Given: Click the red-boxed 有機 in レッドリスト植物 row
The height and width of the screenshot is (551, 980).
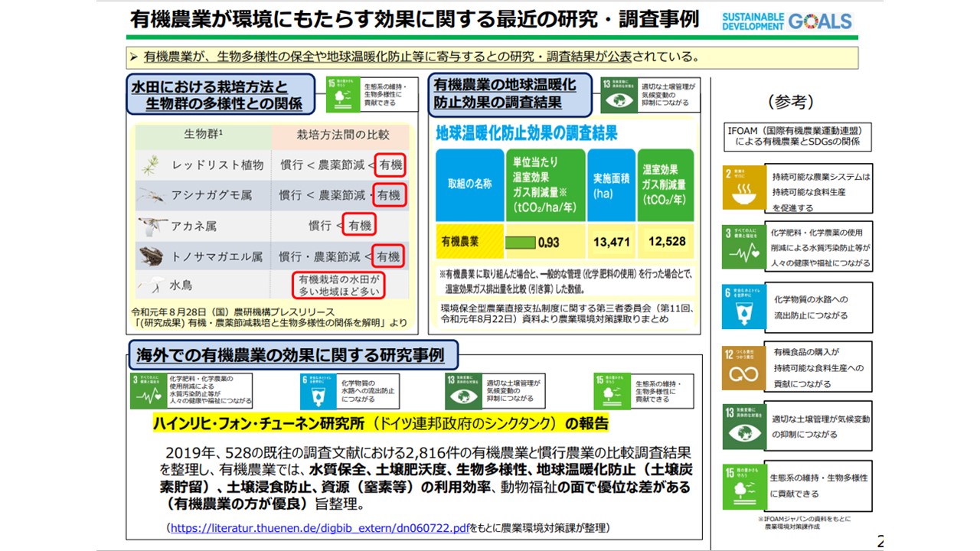Looking at the screenshot, I should (x=390, y=165).
